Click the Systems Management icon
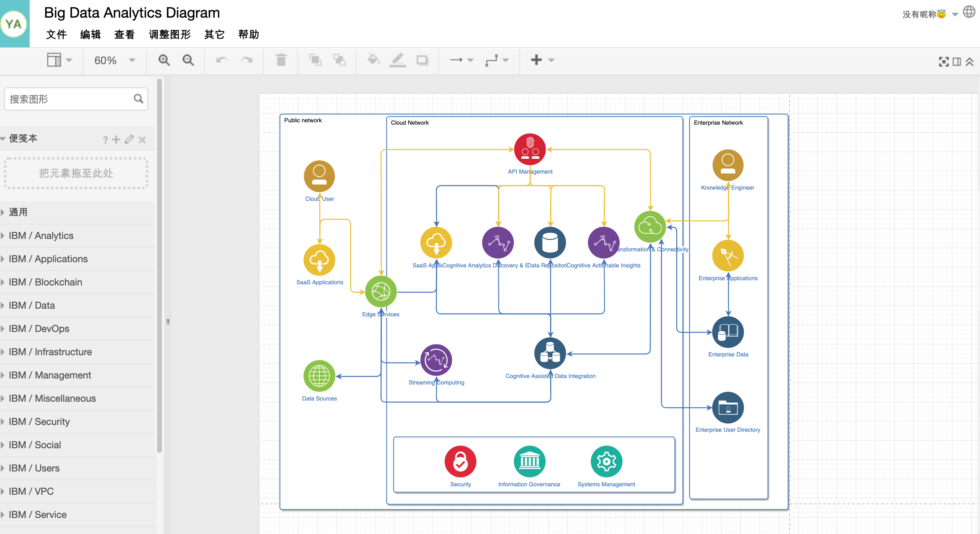 point(606,461)
